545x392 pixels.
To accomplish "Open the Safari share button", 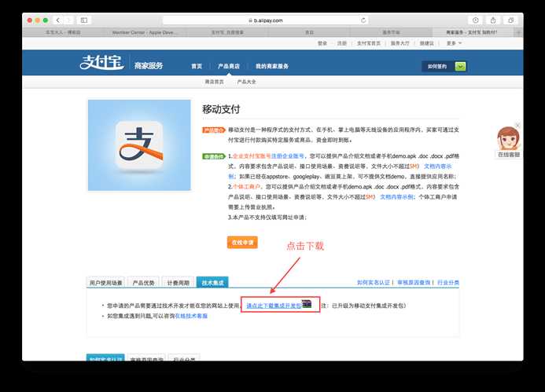I will coord(493,20).
